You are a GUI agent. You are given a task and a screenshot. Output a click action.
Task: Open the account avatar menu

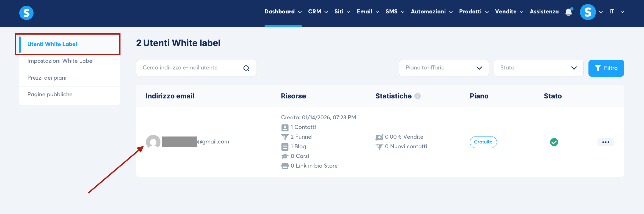coord(588,12)
